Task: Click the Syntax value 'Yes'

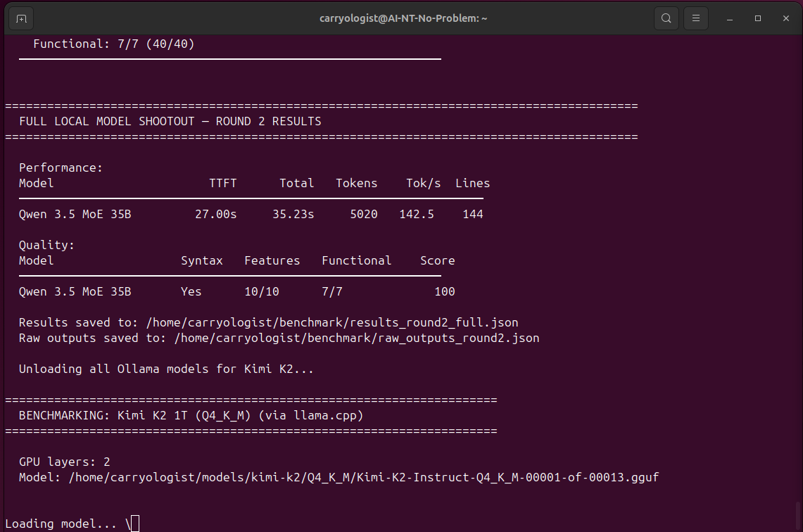Action: tap(191, 291)
